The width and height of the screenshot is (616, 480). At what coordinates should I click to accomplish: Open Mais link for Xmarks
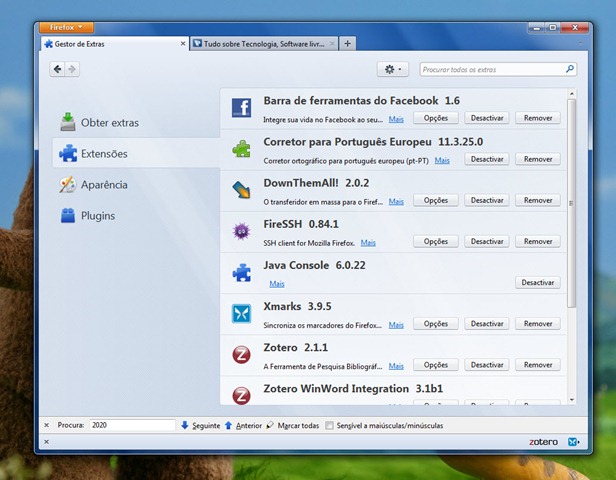396,325
